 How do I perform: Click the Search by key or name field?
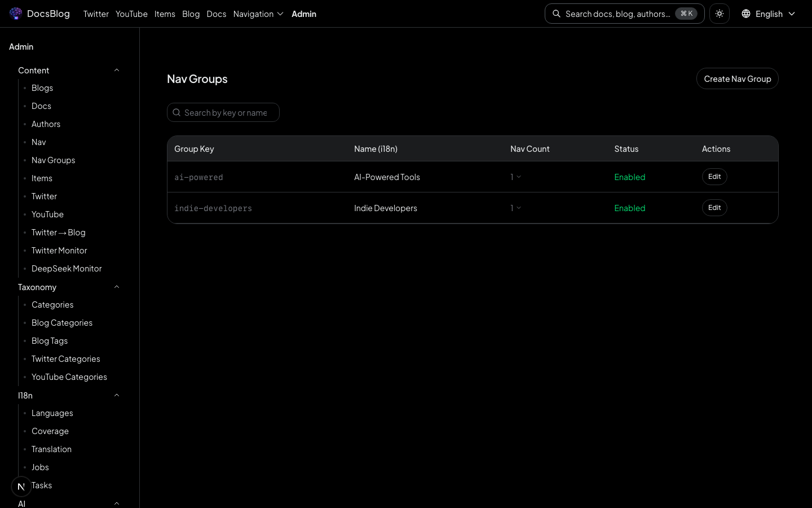[228, 112]
